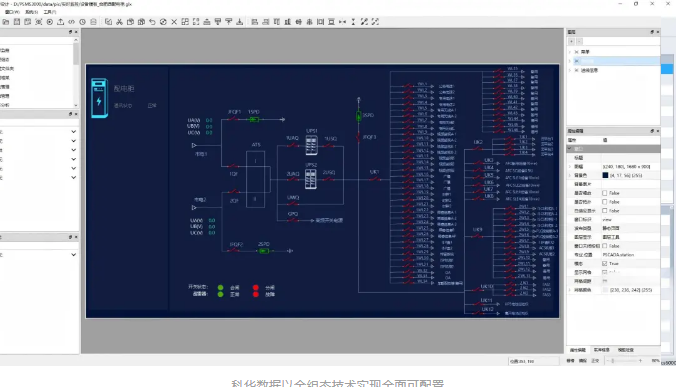676x387 pixels.
Task: Toggle the first False checkbox in properties
Action: tap(604, 193)
